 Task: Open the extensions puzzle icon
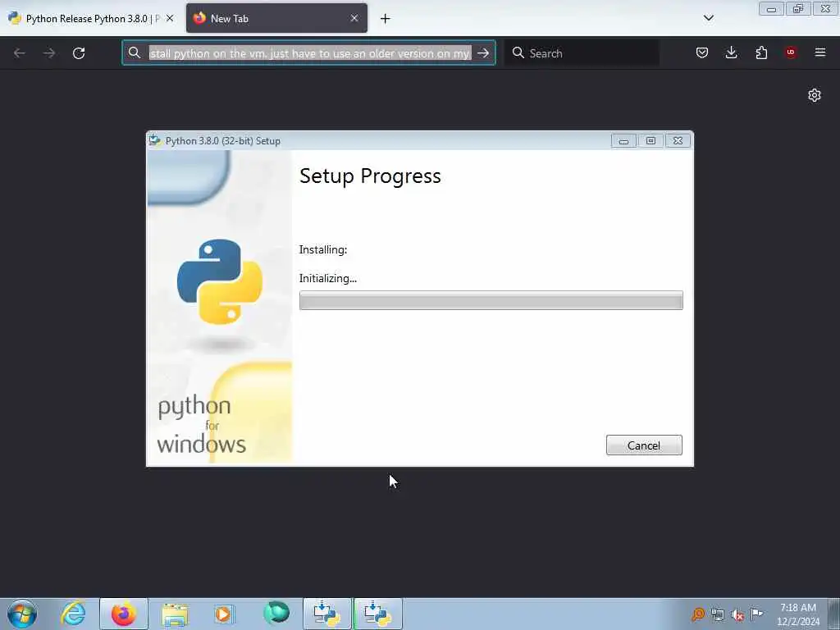[x=761, y=52]
